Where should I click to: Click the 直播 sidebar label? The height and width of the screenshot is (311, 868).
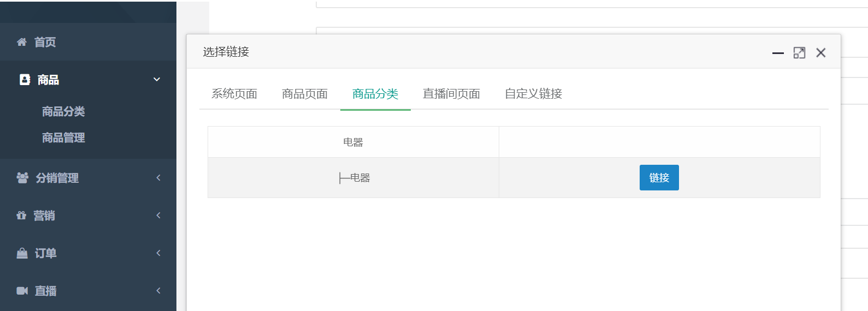tap(46, 291)
